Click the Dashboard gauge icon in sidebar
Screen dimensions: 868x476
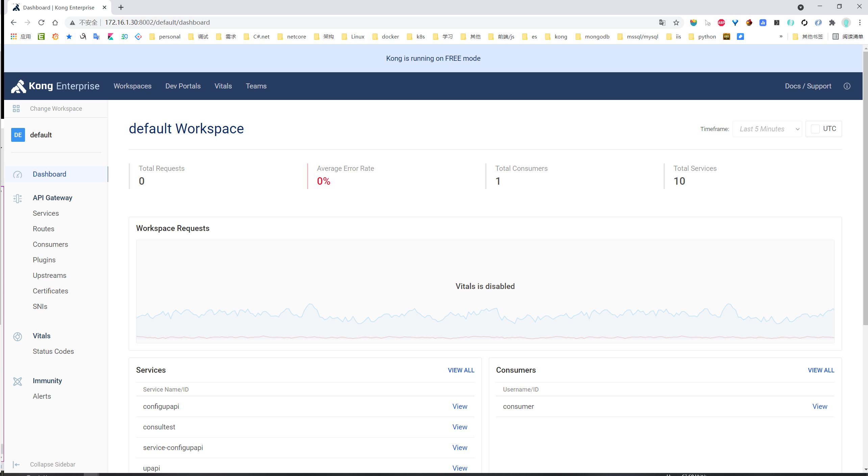[18, 175]
